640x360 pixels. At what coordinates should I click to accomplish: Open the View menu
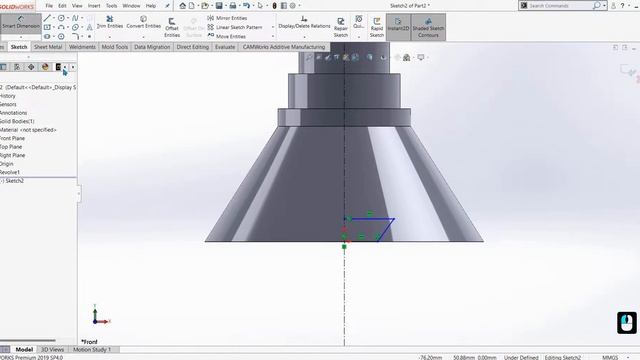pos(77,6)
